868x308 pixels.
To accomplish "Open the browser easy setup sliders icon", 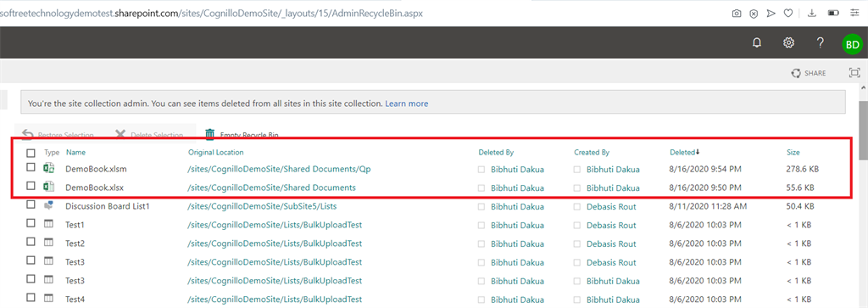I will 854,14.
